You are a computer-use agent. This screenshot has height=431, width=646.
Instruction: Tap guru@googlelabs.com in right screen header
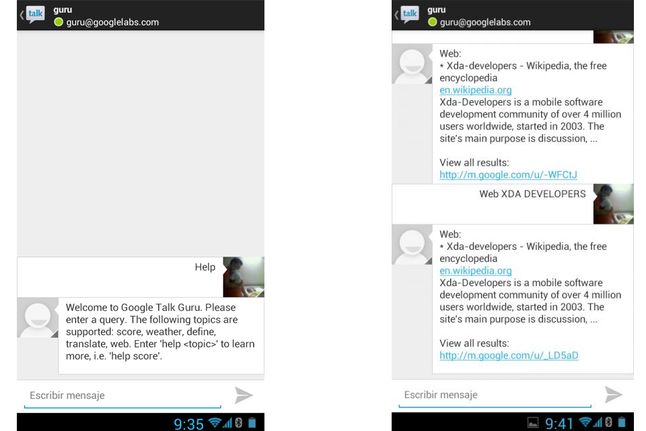pos(485,22)
